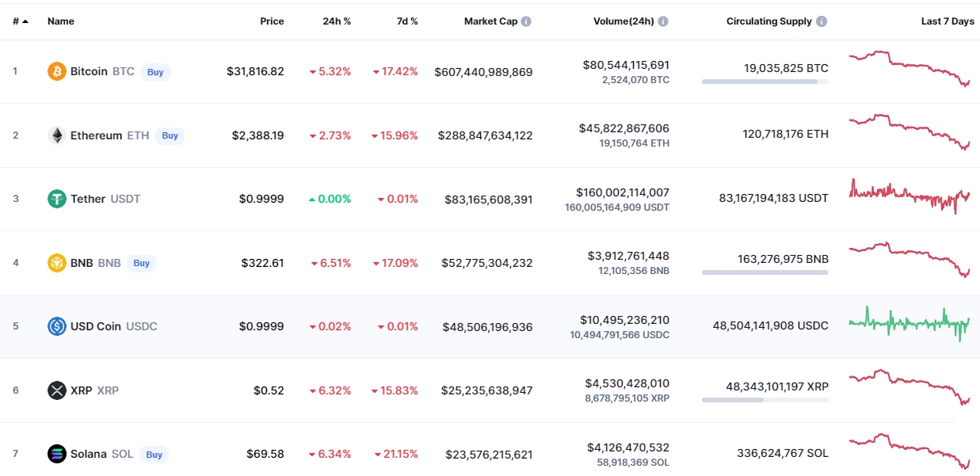980x476 pixels.
Task: Click XRP circulating supply progress bar
Action: coord(765,400)
